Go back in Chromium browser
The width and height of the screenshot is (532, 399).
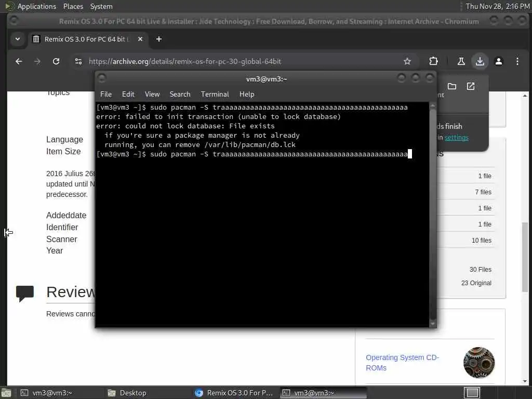[19, 61]
